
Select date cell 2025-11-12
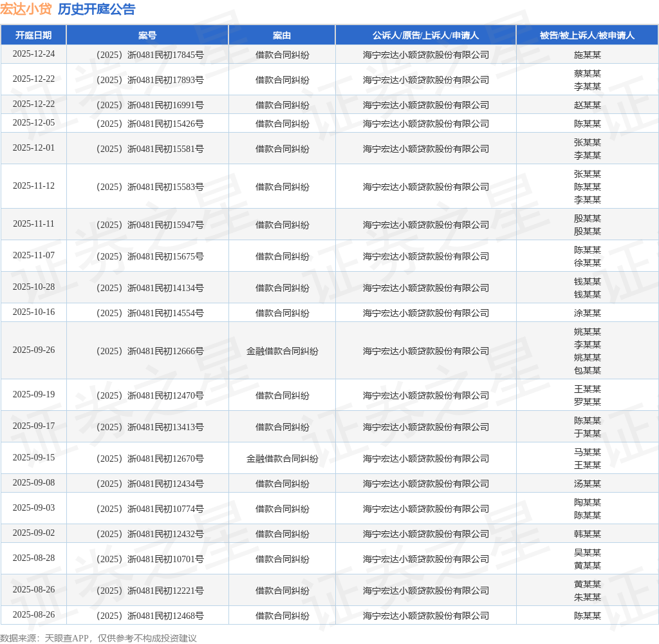(33, 186)
